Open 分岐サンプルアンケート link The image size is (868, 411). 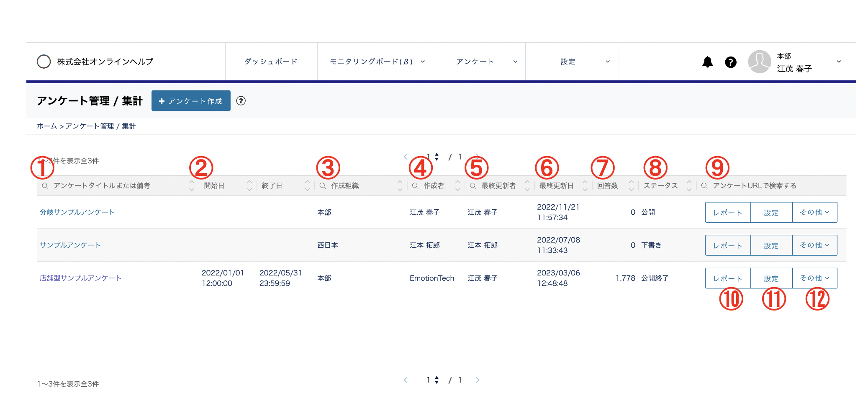77,212
